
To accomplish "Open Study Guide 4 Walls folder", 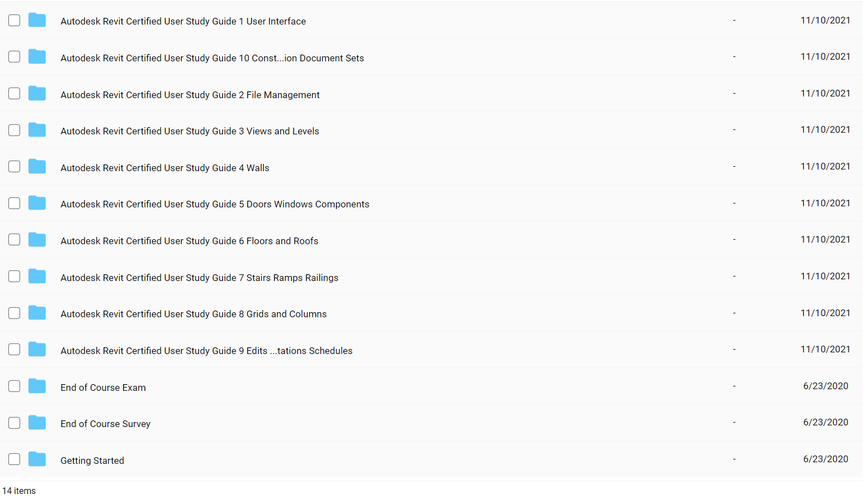I will click(x=164, y=168).
